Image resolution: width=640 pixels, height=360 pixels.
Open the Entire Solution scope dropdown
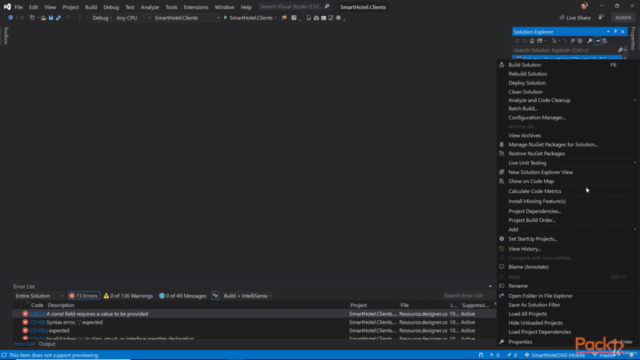click(39, 296)
